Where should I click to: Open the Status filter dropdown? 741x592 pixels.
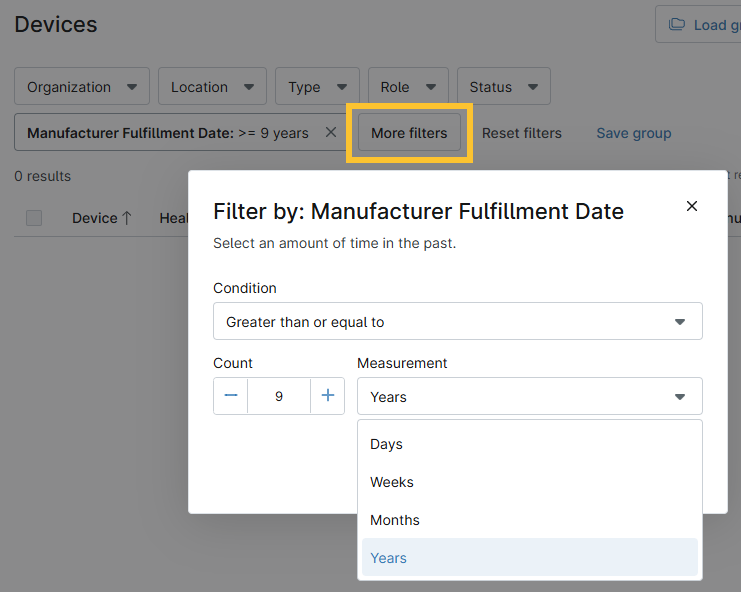pos(503,87)
